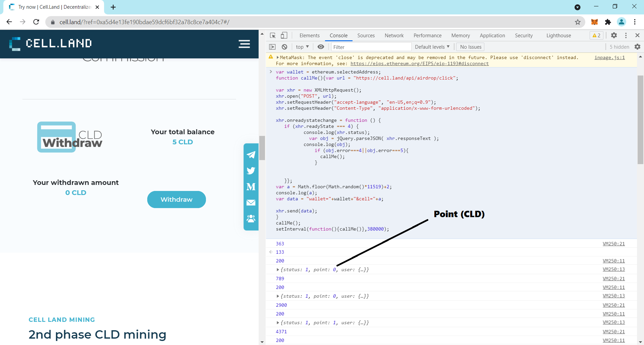
Task: Close the Cell.Land tab
Action: 97,7
